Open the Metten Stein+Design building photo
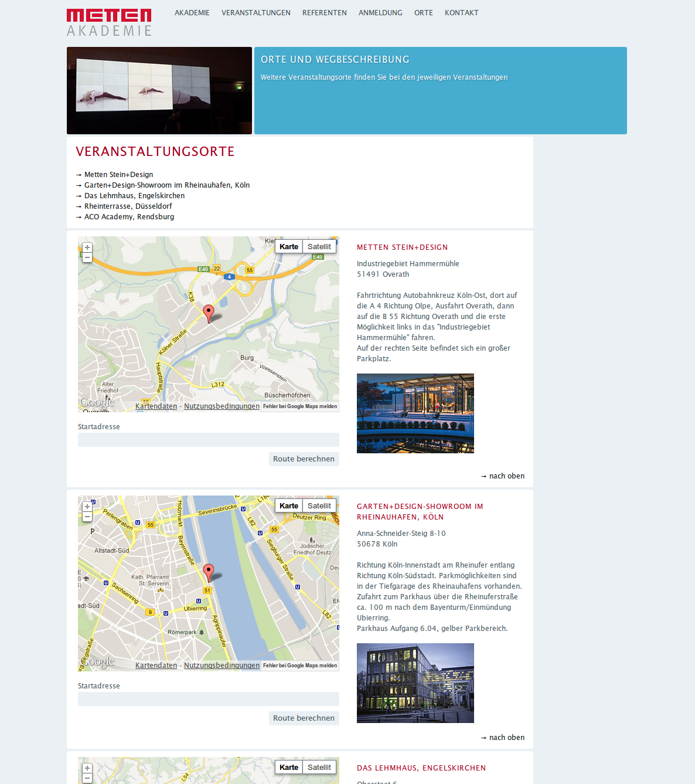 coord(415,413)
